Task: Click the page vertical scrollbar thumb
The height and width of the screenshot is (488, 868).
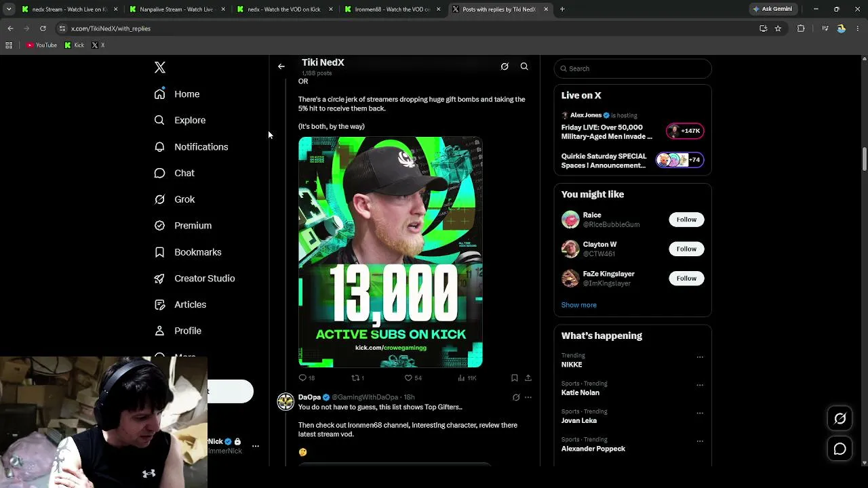Action: pos(864,159)
